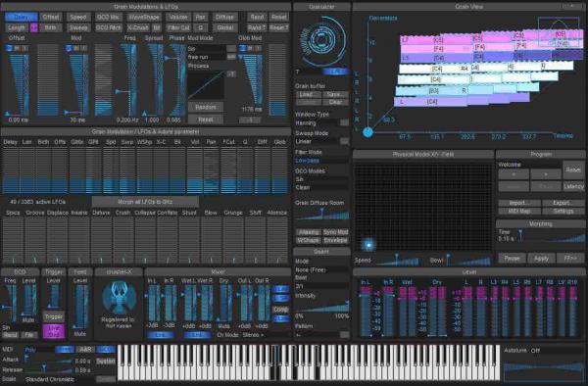The height and width of the screenshot is (386, 588).
Task: Toggle the purple Live button
Action: [x=54, y=331]
